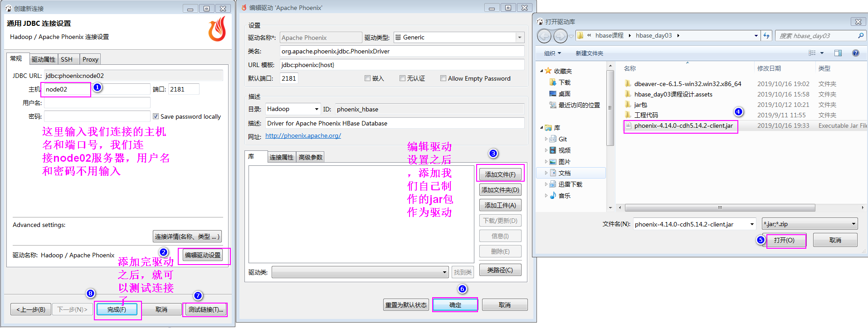The height and width of the screenshot is (328, 868).
Task: Select the 音乐 library icon
Action: [x=553, y=195]
